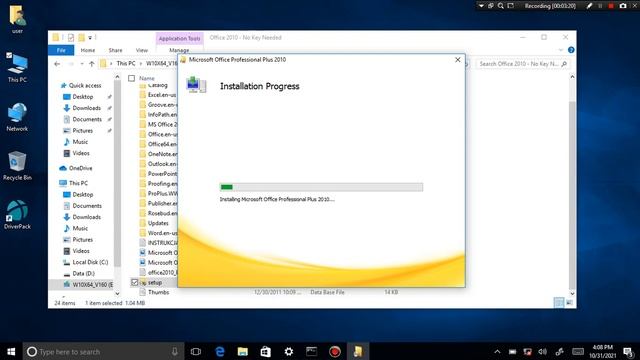
Task: Open File Explorer from the taskbar
Action: [243, 351]
